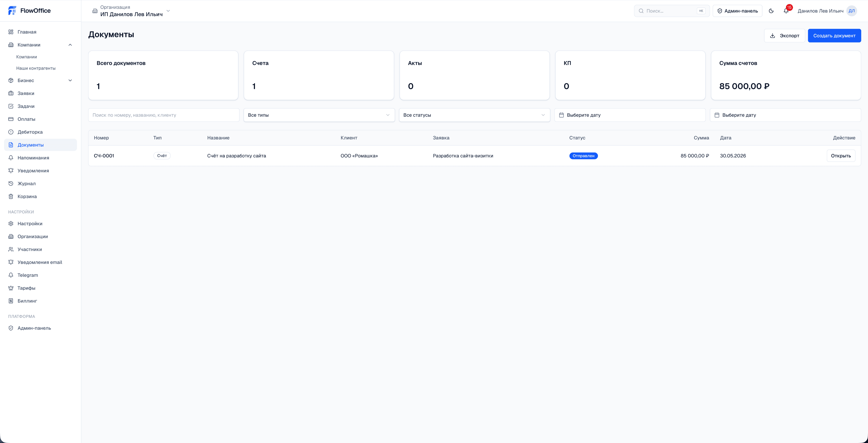
Task: Open the organization switcher dropdown
Action: coord(131,11)
